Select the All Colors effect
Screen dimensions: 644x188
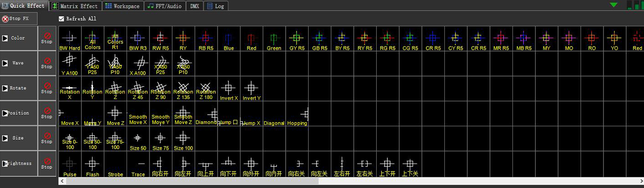pyautogui.click(x=92, y=38)
